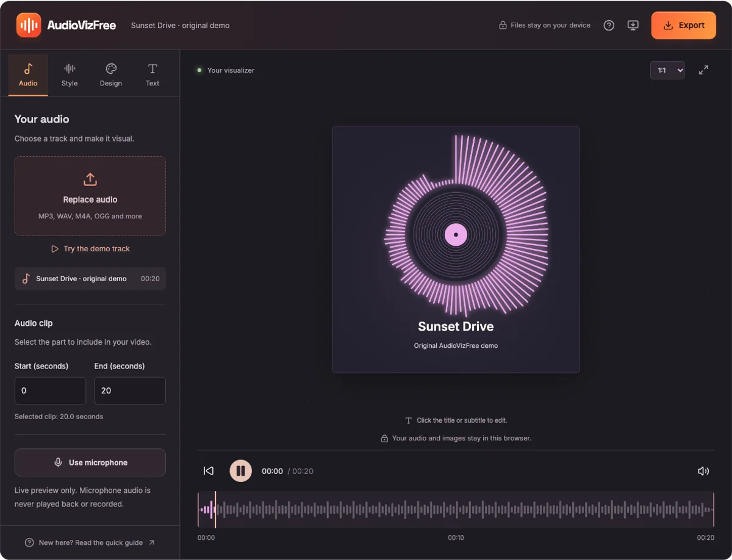Viewport: 732px width, 560px height.
Task: Click Try the demo track link
Action: tap(90, 249)
